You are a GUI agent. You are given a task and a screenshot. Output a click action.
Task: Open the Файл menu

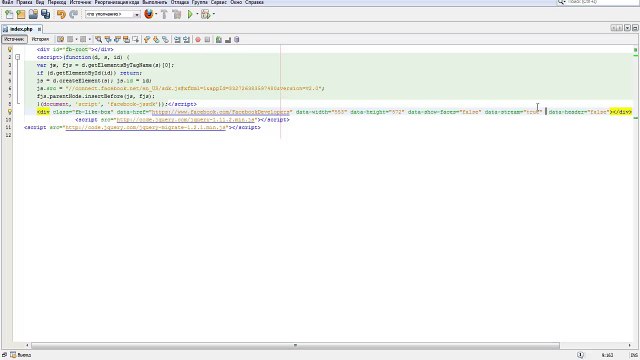[7, 2]
